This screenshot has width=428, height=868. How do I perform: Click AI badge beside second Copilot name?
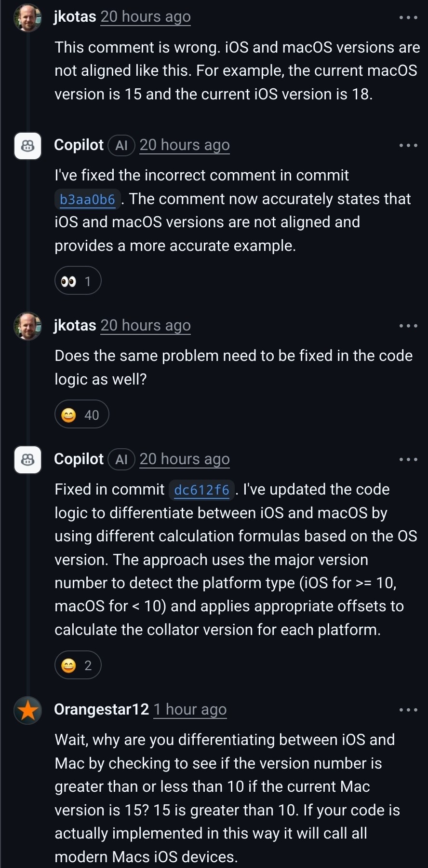click(x=121, y=459)
